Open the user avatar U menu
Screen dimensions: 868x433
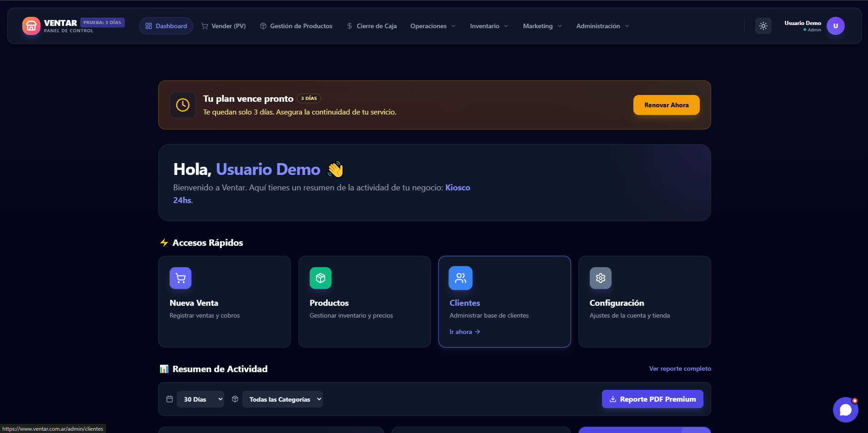[x=835, y=26]
